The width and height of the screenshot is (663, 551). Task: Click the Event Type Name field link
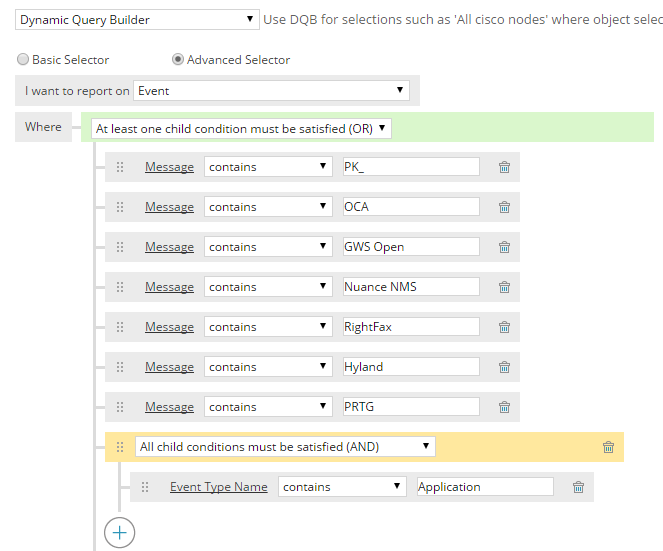click(219, 487)
